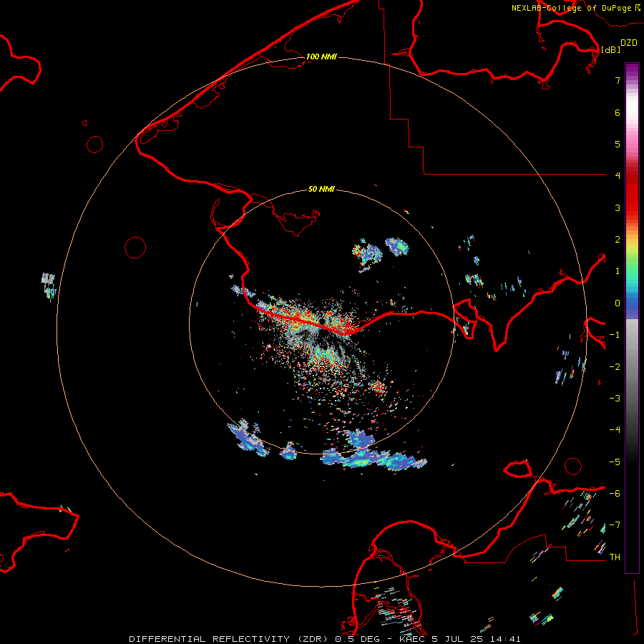Select the 1 tick label on the colorbar
This screenshot has width=644, height=644.
click(618, 271)
